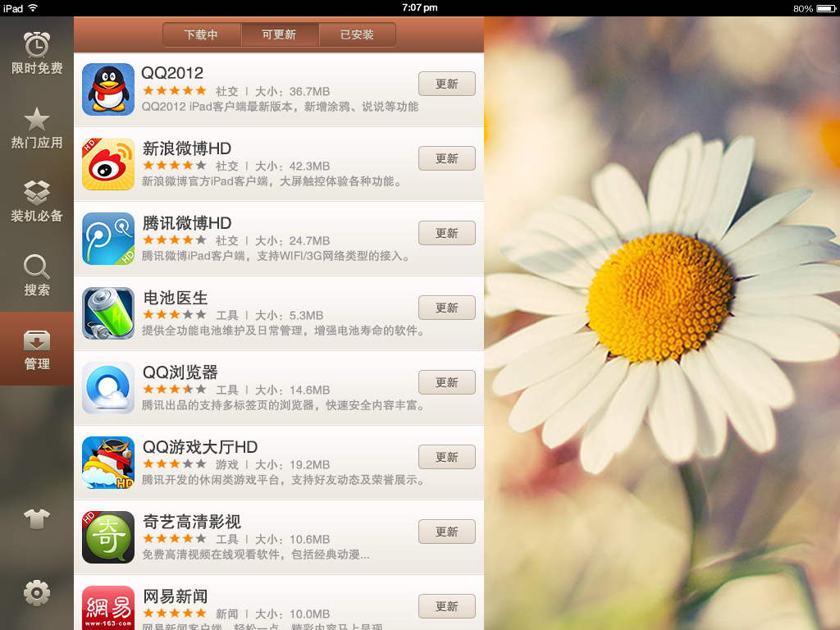Tap the QQ2012 penguin app icon

coord(108,89)
